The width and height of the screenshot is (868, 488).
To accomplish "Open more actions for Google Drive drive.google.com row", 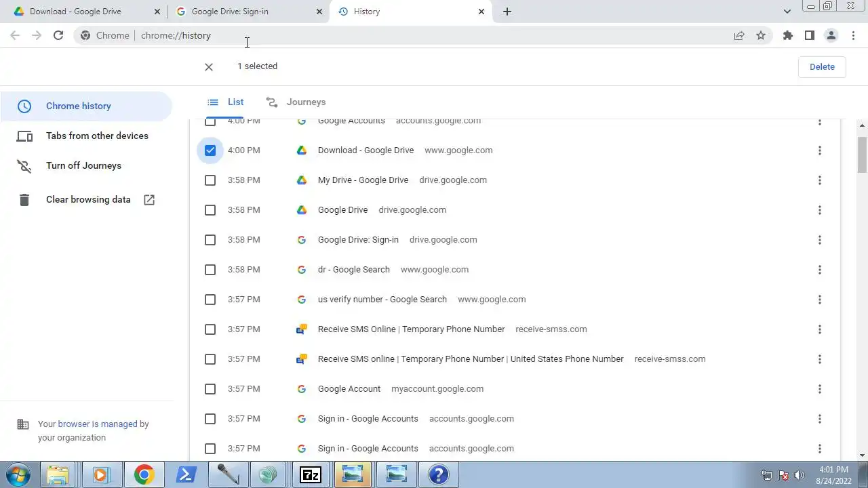I will (819, 210).
